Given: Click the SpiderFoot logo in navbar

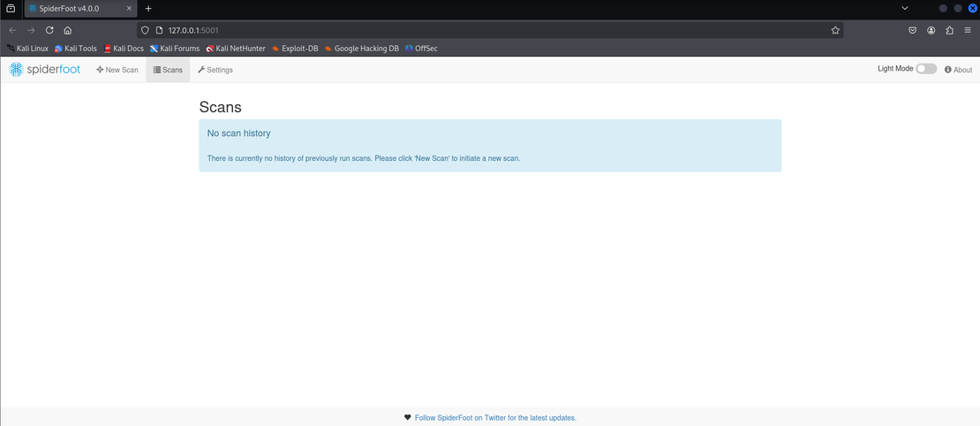Looking at the screenshot, I should [45, 69].
